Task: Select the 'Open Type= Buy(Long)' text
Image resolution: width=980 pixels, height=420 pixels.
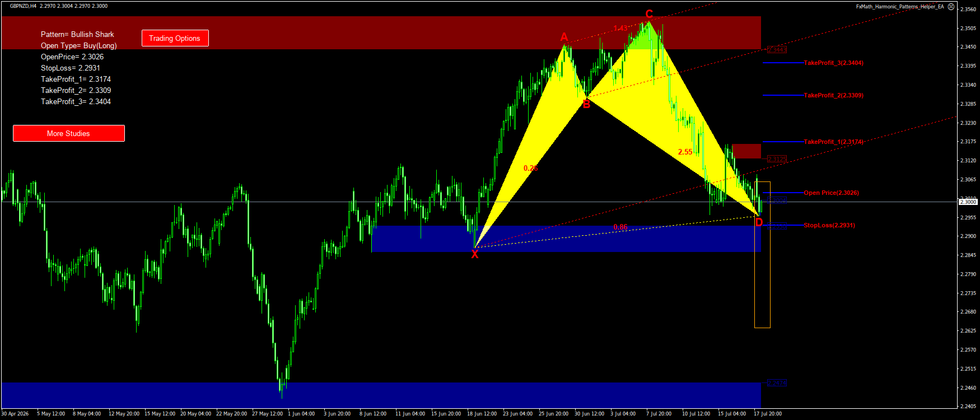Action: pos(79,45)
